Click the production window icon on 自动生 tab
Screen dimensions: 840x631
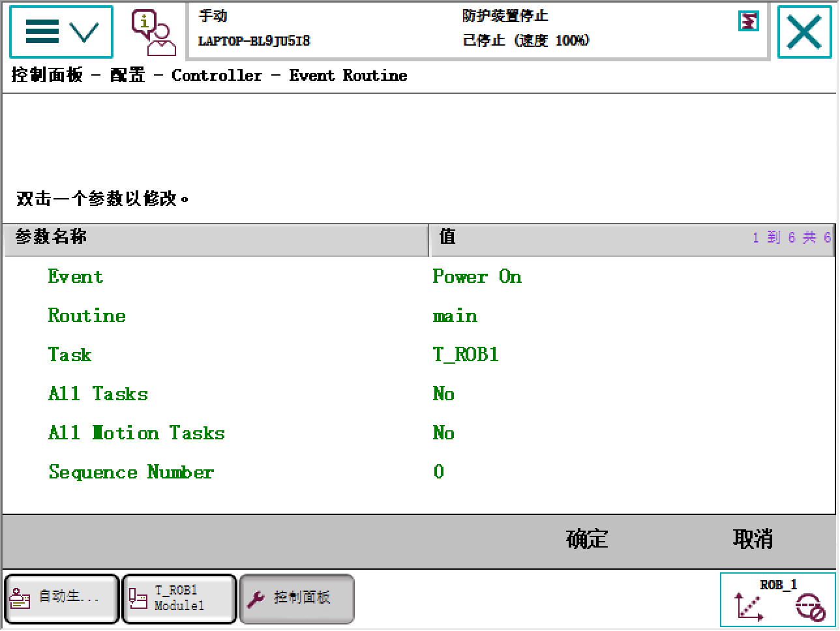pyautogui.click(x=20, y=598)
